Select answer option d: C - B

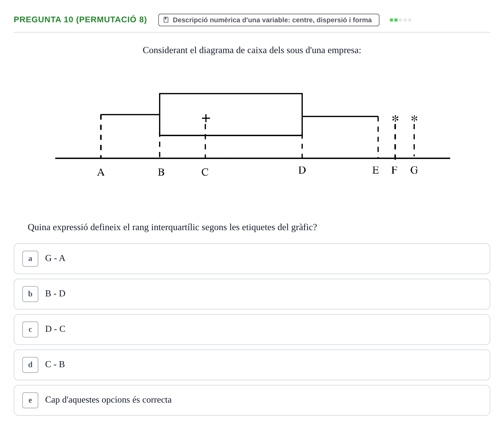pyautogui.click(x=252, y=365)
